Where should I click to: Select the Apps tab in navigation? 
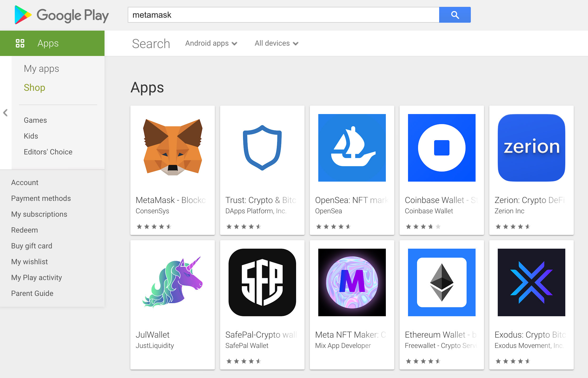pyautogui.click(x=52, y=42)
